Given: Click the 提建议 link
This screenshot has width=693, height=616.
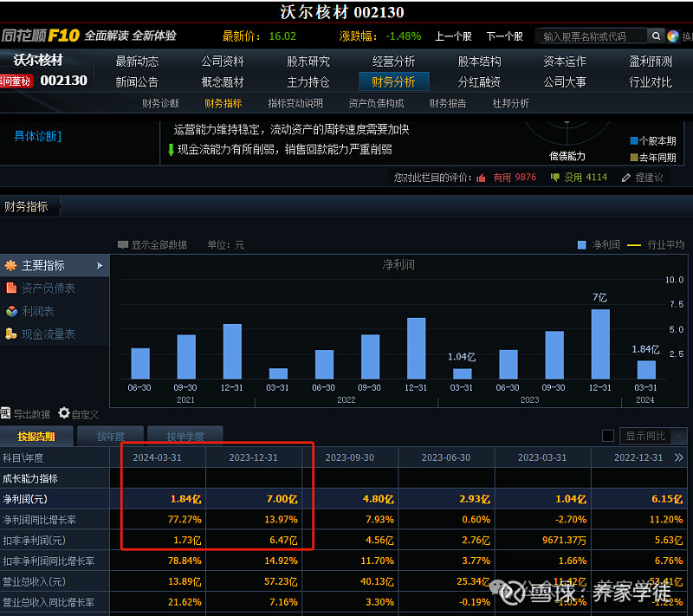Looking at the screenshot, I should click(649, 178).
